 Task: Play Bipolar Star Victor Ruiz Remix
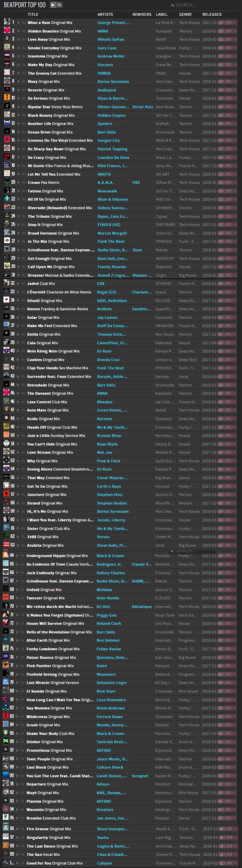(x=19, y=107)
